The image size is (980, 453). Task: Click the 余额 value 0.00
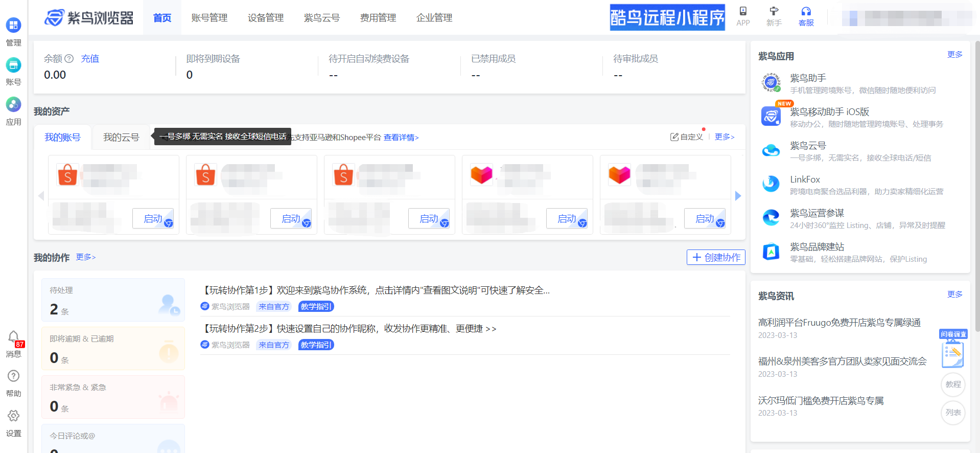point(55,75)
